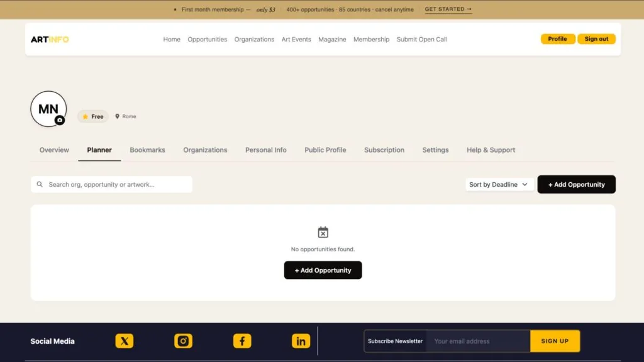
Task: Open the X (Twitter) social link
Action: click(x=125, y=341)
